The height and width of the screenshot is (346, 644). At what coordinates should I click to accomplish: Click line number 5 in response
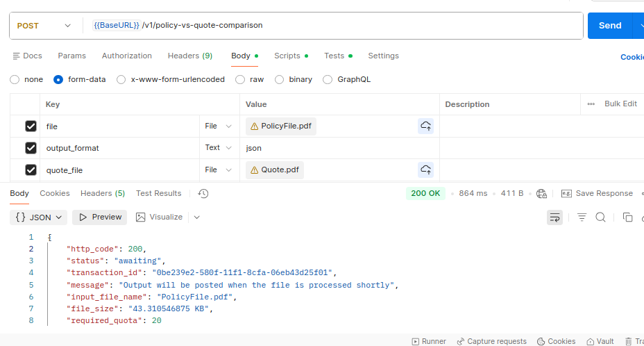point(31,285)
